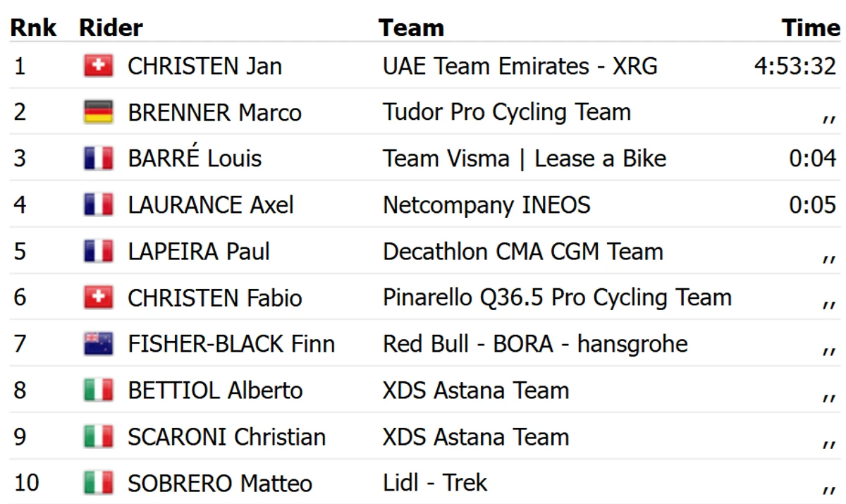Click the French flag next to LAURANCE Axel

98,205
